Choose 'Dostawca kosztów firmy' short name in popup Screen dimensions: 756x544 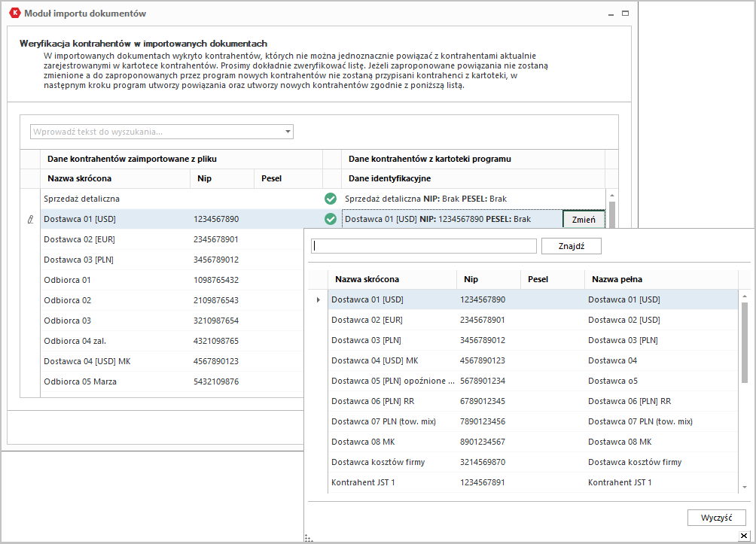pos(378,462)
